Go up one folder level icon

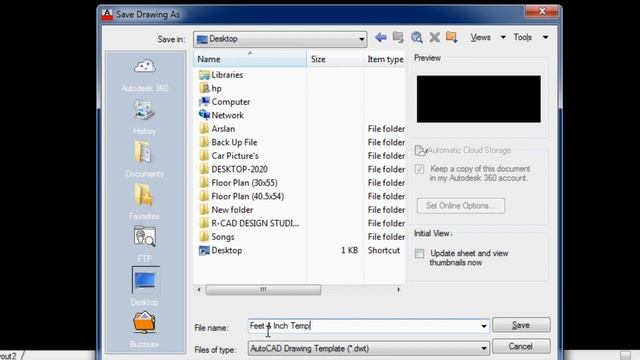tap(398, 37)
